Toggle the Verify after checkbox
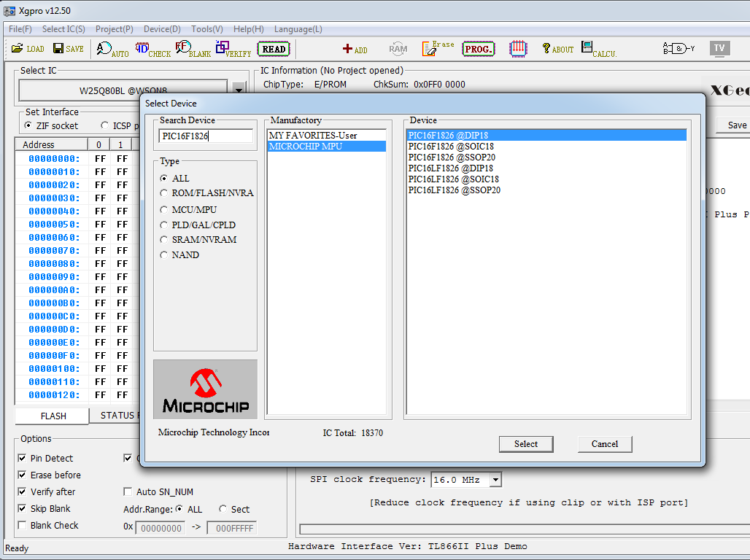The width and height of the screenshot is (750, 560). point(22,491)
